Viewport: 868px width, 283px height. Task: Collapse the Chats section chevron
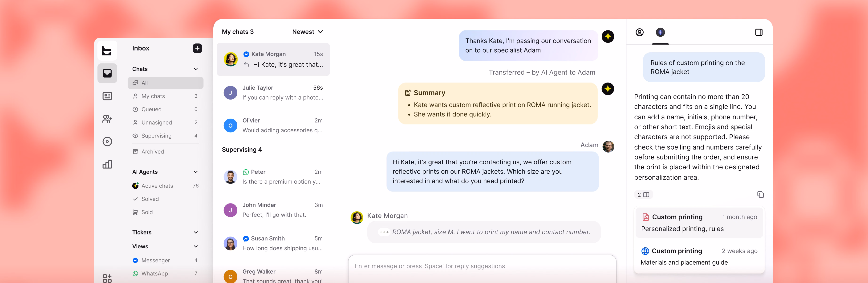click(196, 69)
